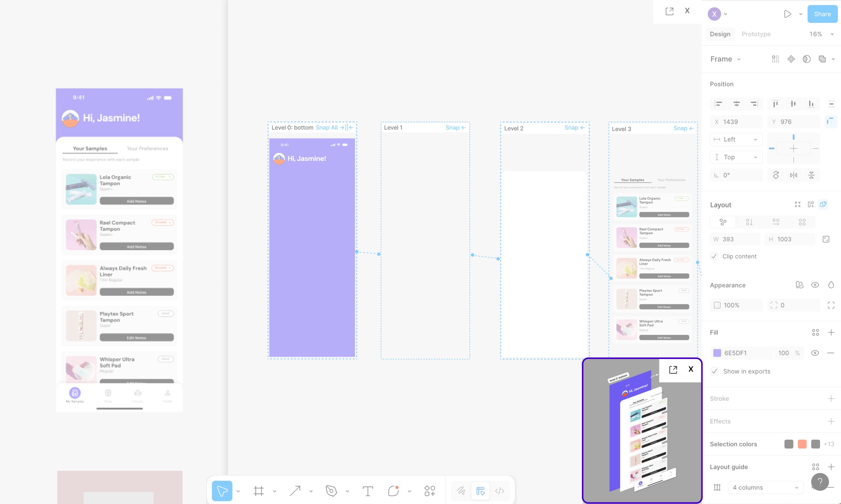This screenshot has width=841, height=504.
Task: Click the 6E5DF1 fill color swatch
Action: pyautogui.click(x=717, y=353)
